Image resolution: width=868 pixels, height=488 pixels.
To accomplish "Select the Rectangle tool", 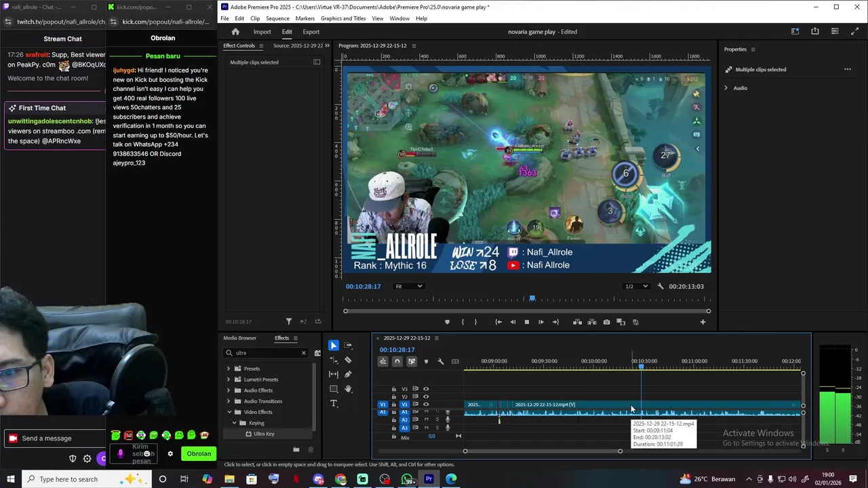I will click(x=334, y=389).
